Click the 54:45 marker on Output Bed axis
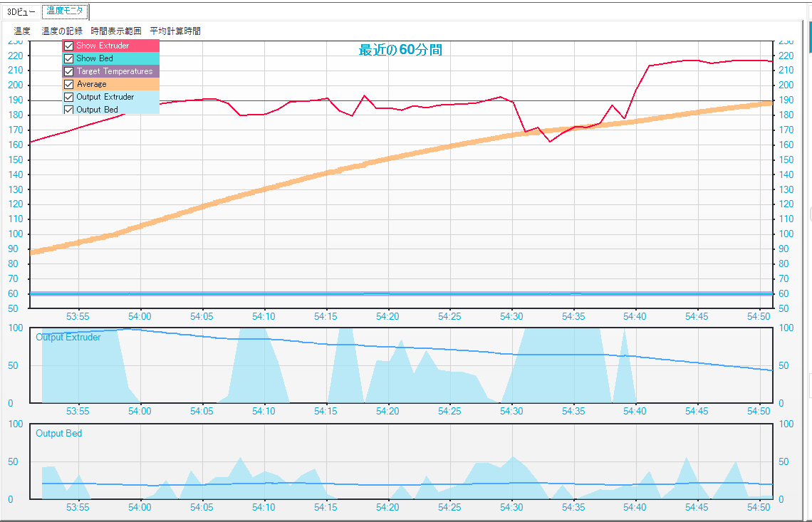 (x=697, y=507)
